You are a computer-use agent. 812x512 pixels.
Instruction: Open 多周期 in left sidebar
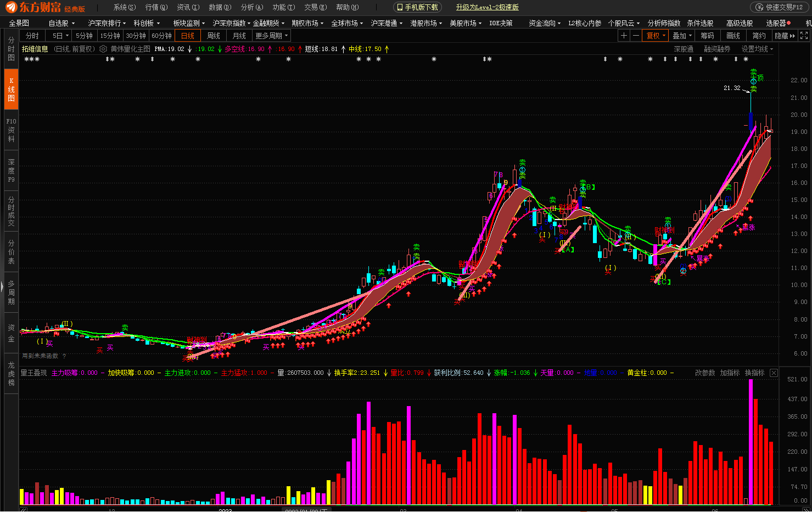pos(11,292)
